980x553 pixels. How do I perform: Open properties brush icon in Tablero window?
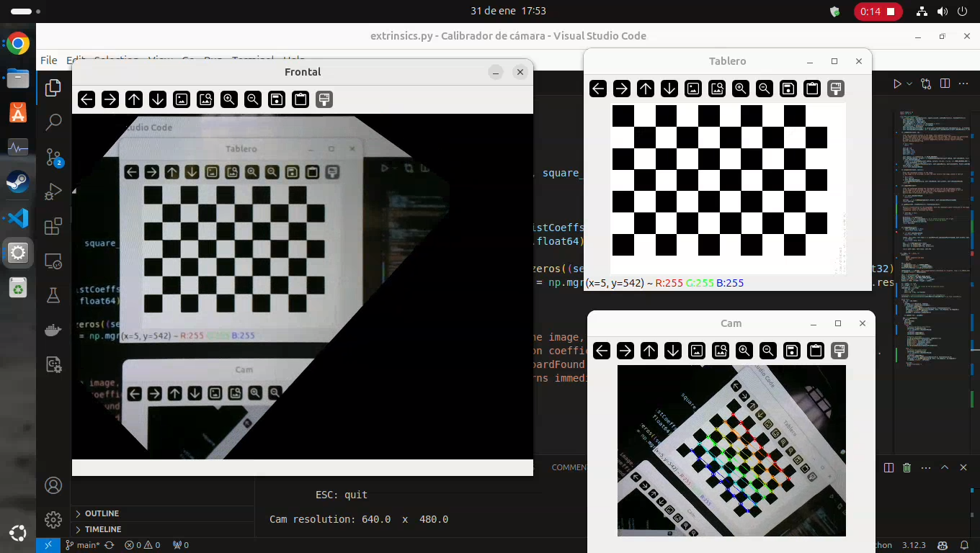pyautogui.click(x=836, y=89)
